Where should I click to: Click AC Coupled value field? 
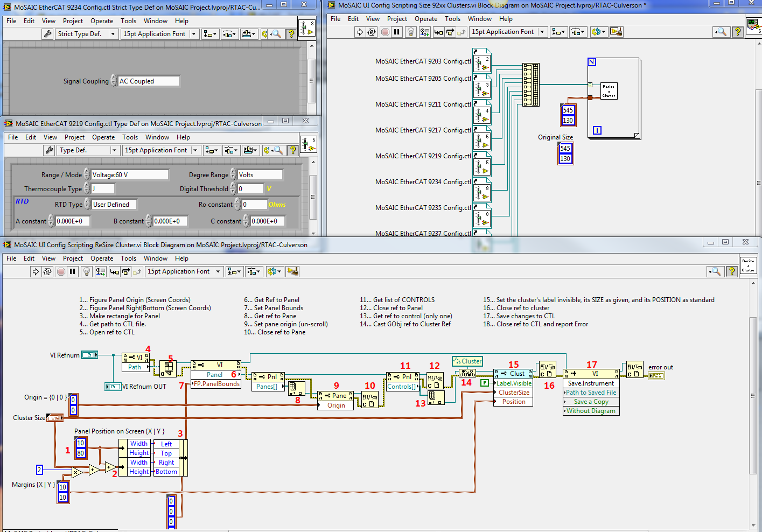click(x=148, y=81)
